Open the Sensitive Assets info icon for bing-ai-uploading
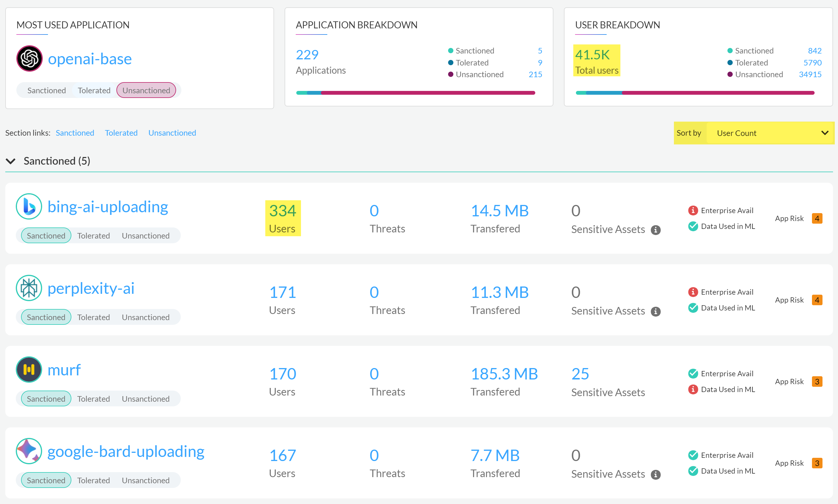The height and width of the screenshot is (504, 838). click(x=655, y=230)
